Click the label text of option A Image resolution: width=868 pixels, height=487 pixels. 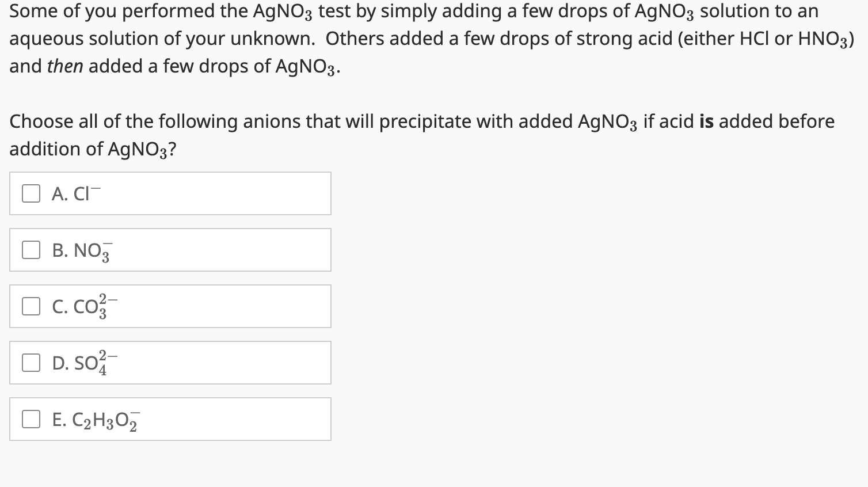[75, 193]
